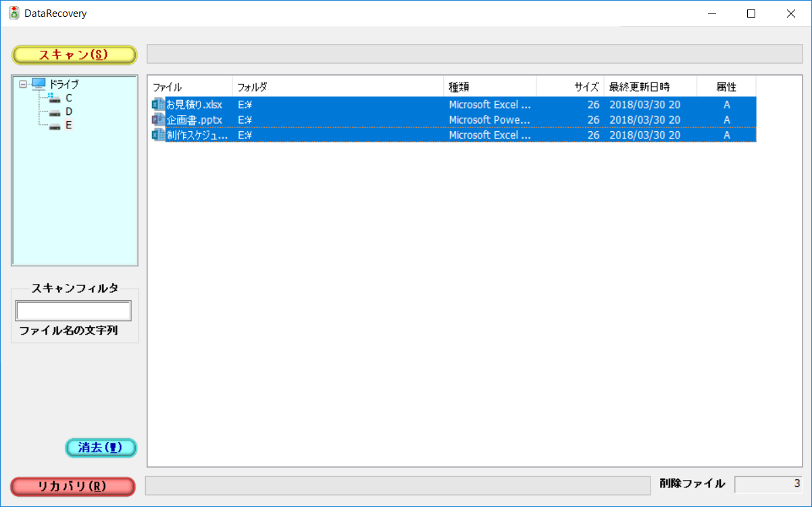Select the お見積り.xlsx file name

[x=195, y=105]
